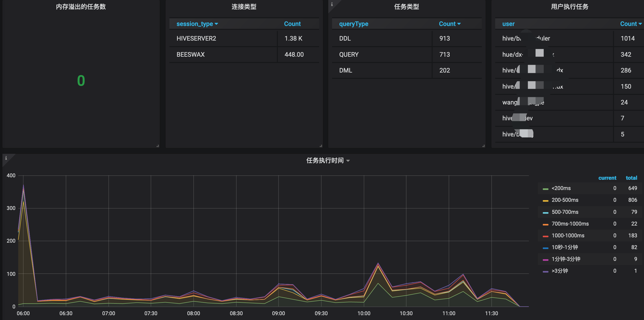Viewport: 644px width, 320px height.
Task: Click the 700ms-1000ms legend color swatch
Action: click(x=545, y=224)
